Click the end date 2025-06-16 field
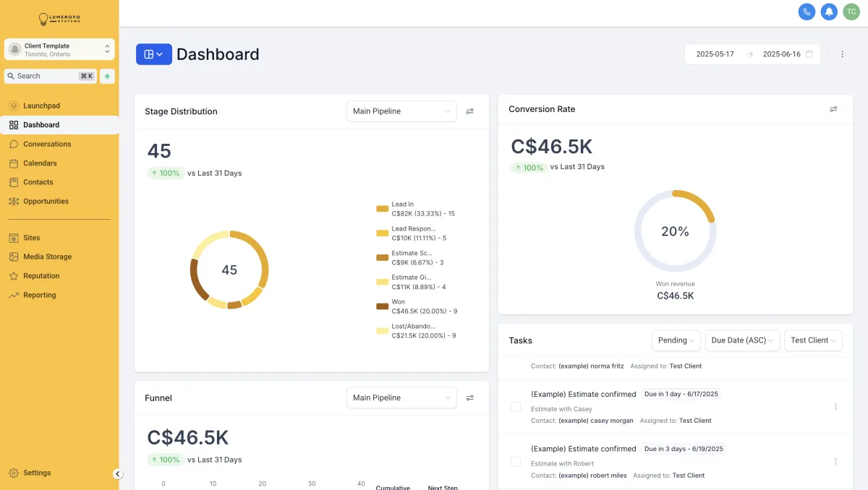Viewport: 868px width, 490px height. pyautogui.click(x=781, y=54)
